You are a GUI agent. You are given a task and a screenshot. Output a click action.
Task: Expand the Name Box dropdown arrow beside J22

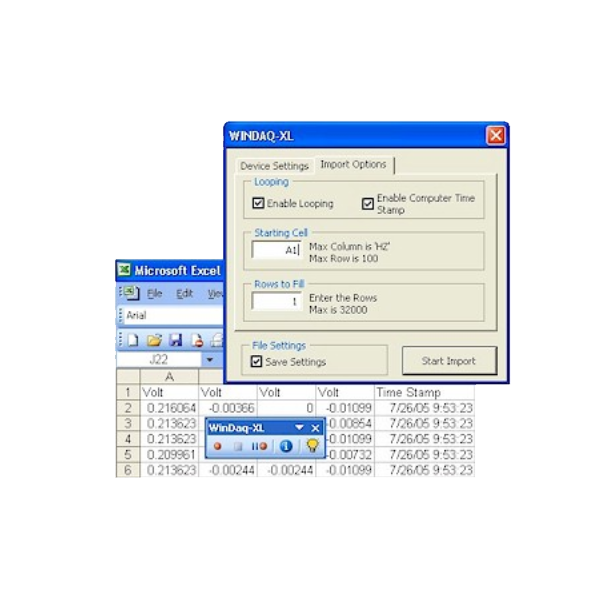(210, 359)
